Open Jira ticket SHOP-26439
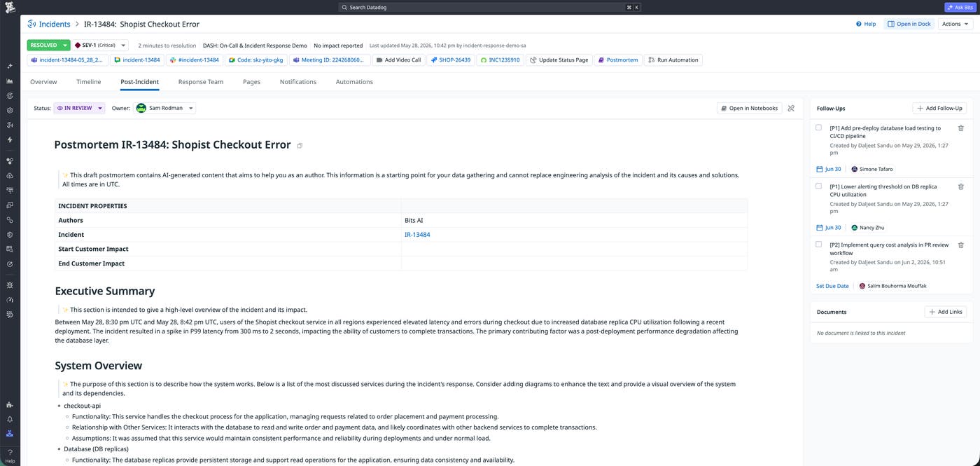The width and height of the screenshot is (980, 466). [450, 60]
